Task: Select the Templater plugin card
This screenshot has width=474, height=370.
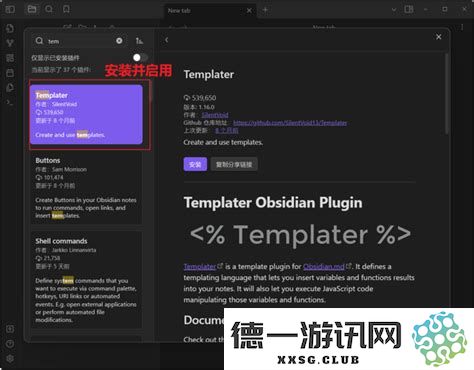Action: pos(86,114)
